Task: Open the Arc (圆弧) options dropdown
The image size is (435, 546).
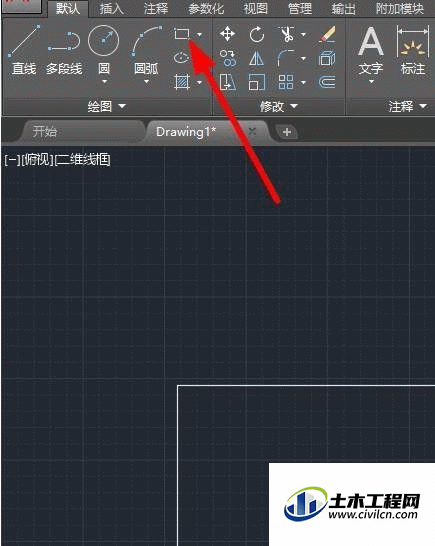Action: 147,82
